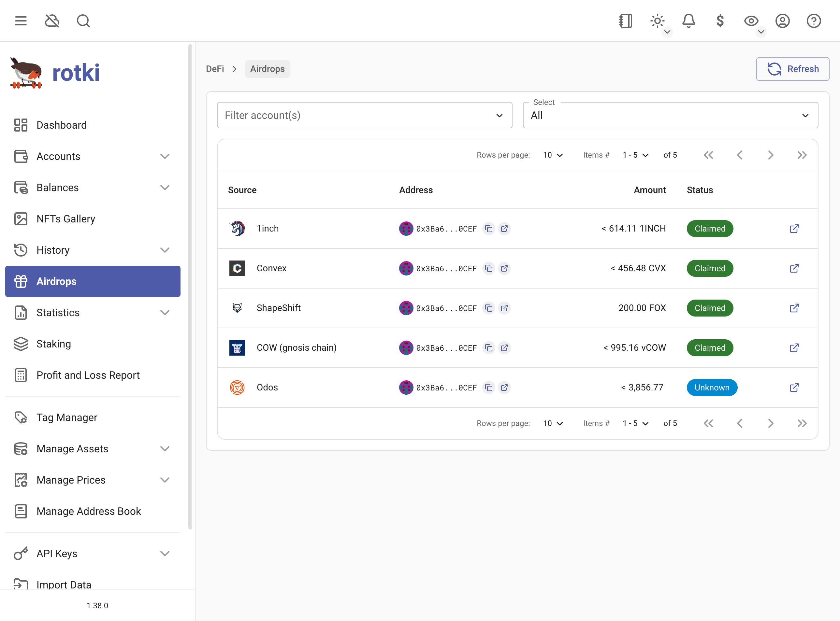The width and height of the screenshot is (840, 621).
Task: Go to next page, top pagination
Action: pyautogui.click(x=770, y=155)
